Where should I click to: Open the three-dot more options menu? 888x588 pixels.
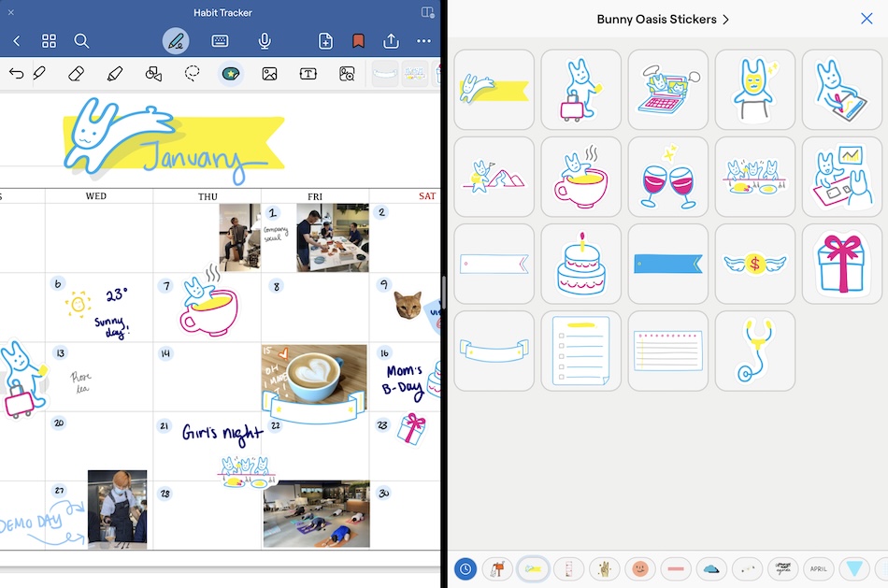click(424, 41)
